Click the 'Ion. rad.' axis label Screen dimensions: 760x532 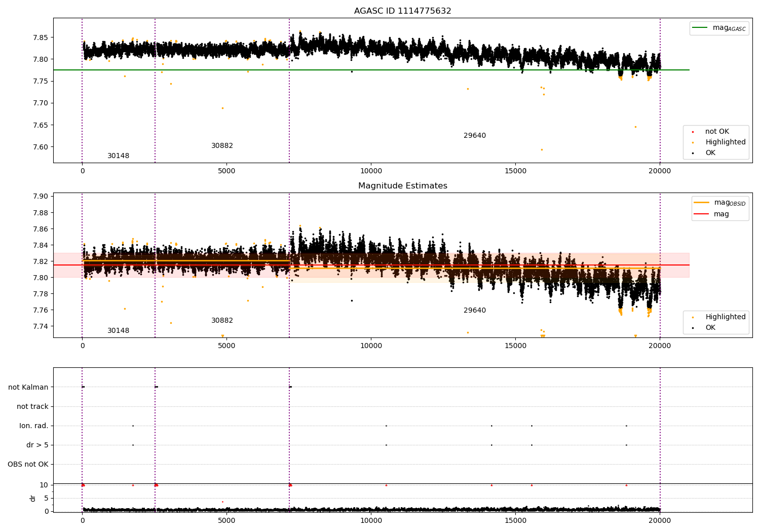(34, 426)
